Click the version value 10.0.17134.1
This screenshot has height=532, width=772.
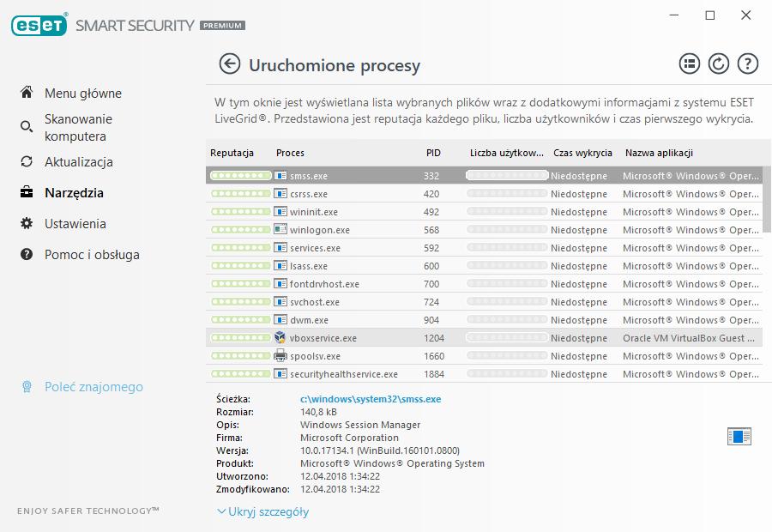click(380, 450)
